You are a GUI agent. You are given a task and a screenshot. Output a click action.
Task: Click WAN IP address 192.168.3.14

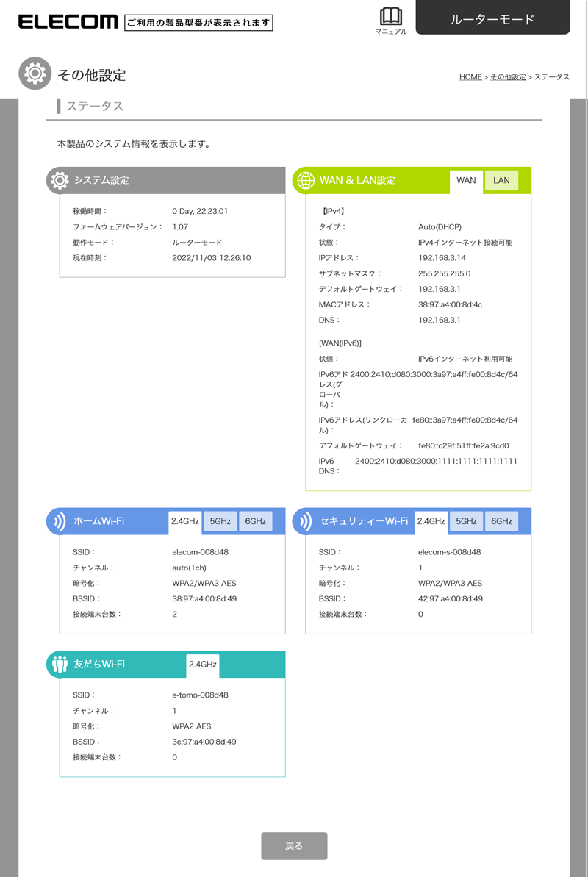pos(442,259)
